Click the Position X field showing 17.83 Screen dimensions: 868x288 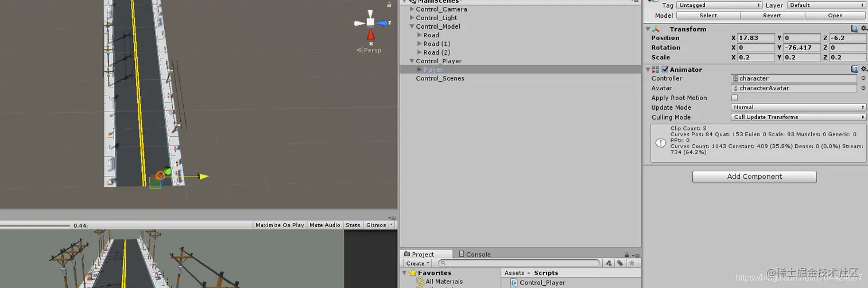click(756, 38)
